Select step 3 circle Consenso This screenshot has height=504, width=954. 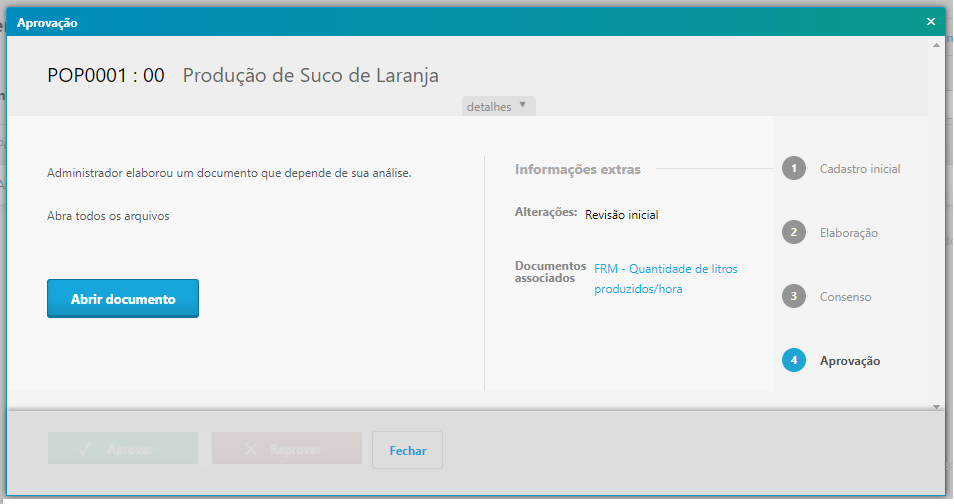794,296
